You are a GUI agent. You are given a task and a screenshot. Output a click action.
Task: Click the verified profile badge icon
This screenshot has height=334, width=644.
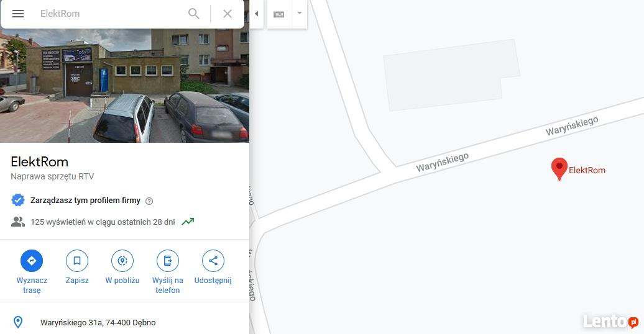(17, 201)
